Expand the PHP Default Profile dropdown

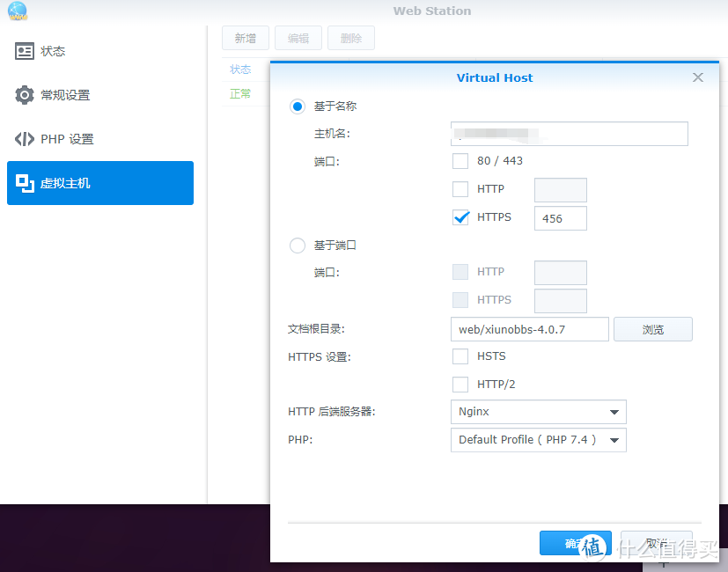(538, 440)
